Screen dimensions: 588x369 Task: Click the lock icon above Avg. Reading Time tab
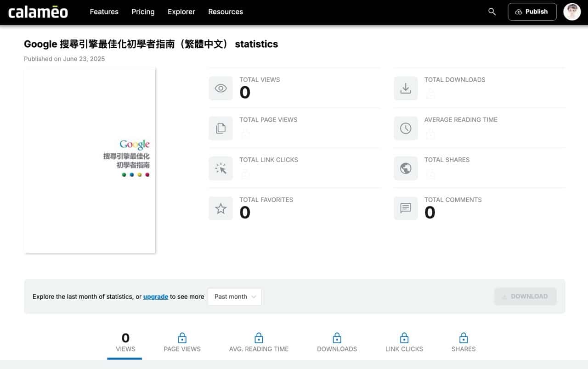[259, 338]
